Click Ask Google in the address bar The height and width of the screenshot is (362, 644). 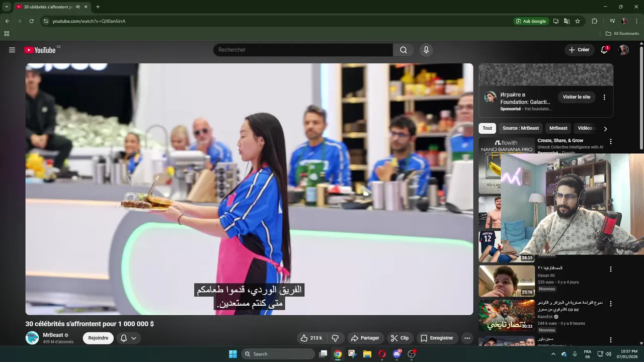click(x=531, y=21)
